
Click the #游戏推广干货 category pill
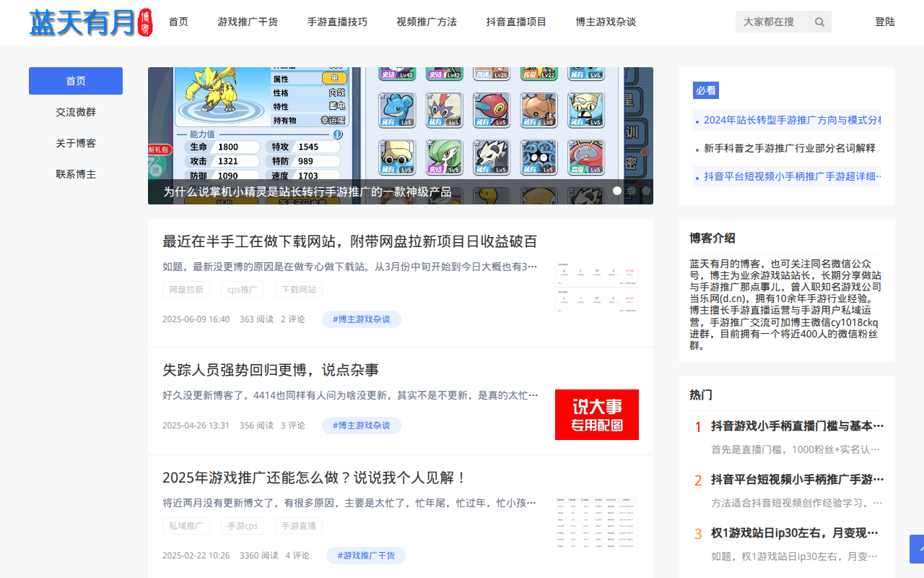point(366,556)
